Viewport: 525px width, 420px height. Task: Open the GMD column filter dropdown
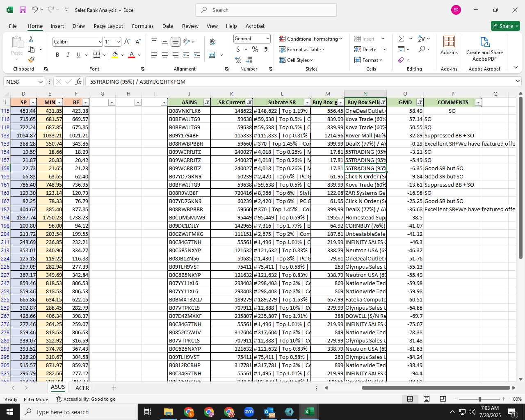pyautogui.click(x=420, y=103)
